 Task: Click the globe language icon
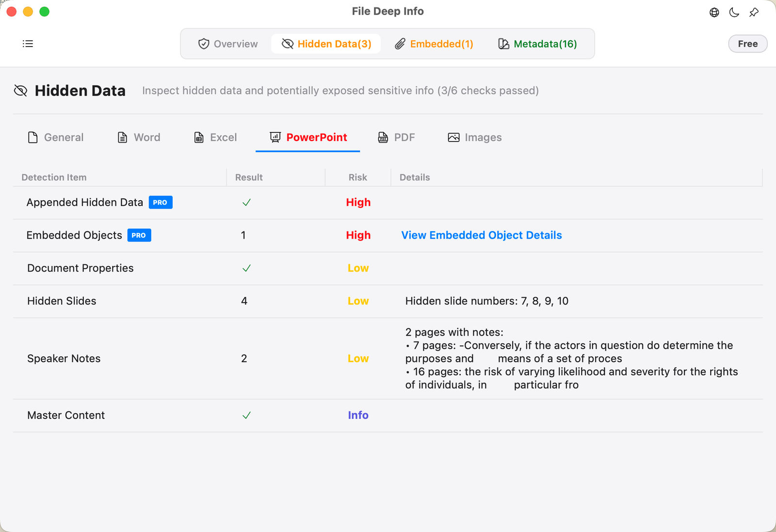714,13
